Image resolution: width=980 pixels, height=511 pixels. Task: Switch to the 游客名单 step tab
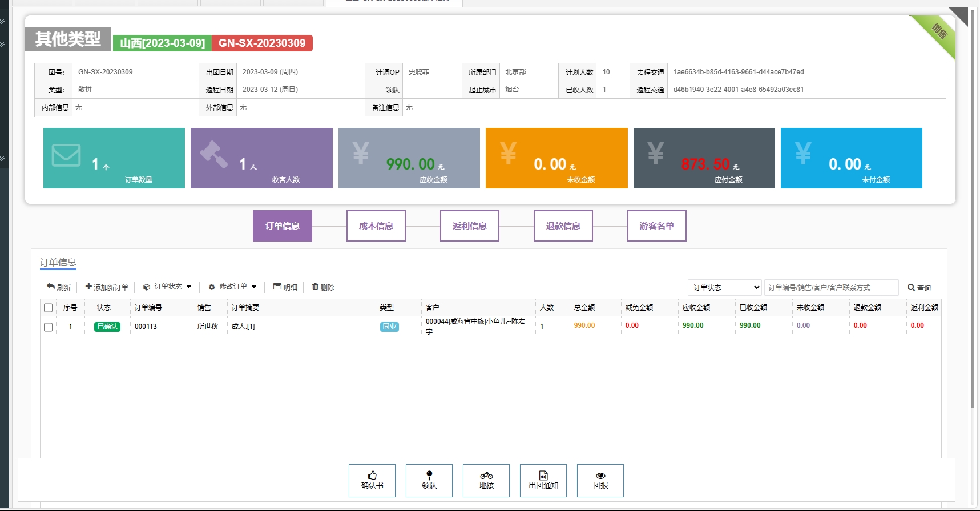coord(657,226)
